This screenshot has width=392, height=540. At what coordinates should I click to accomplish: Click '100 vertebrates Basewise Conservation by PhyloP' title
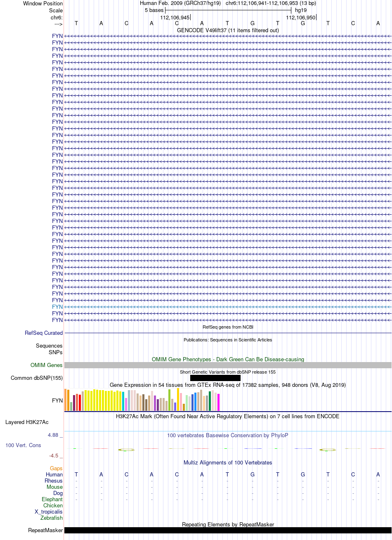(228, 435)
